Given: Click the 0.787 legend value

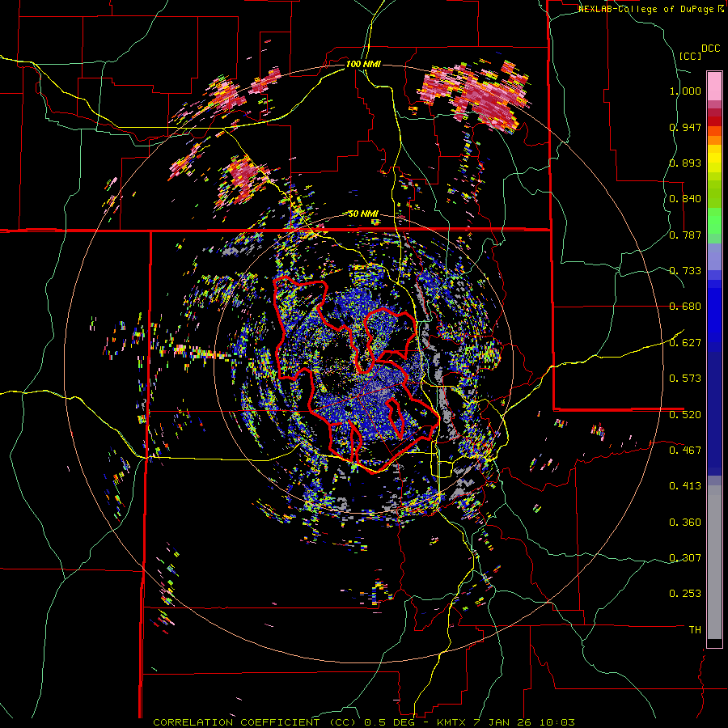Looking at the screenshot, I should tap(685, 235).
